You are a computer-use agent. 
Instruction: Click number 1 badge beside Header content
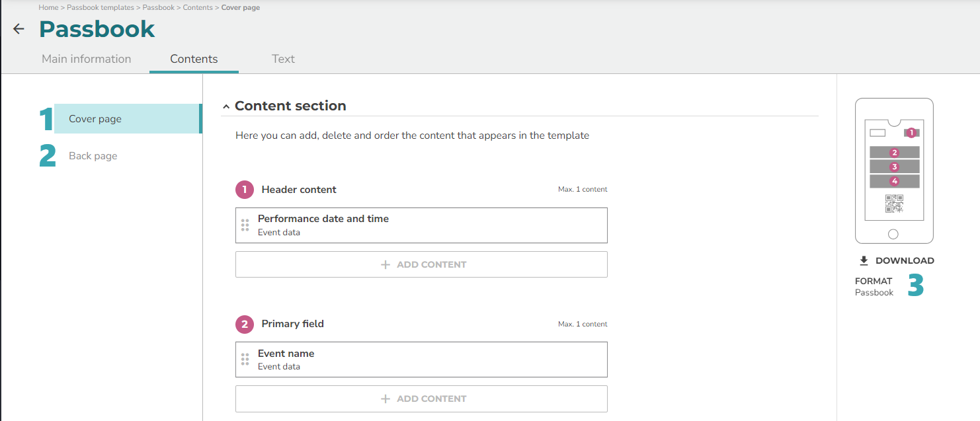coord(245,190)
